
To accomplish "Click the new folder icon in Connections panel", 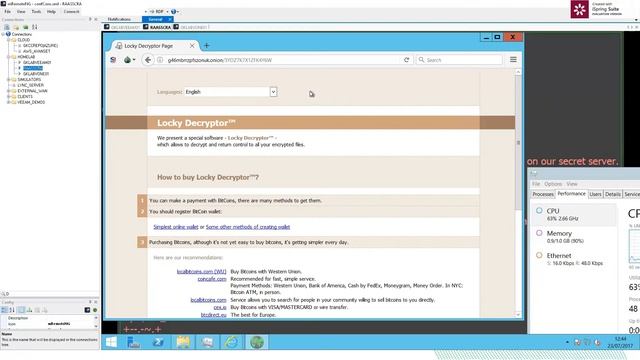I will pos(16,27).
